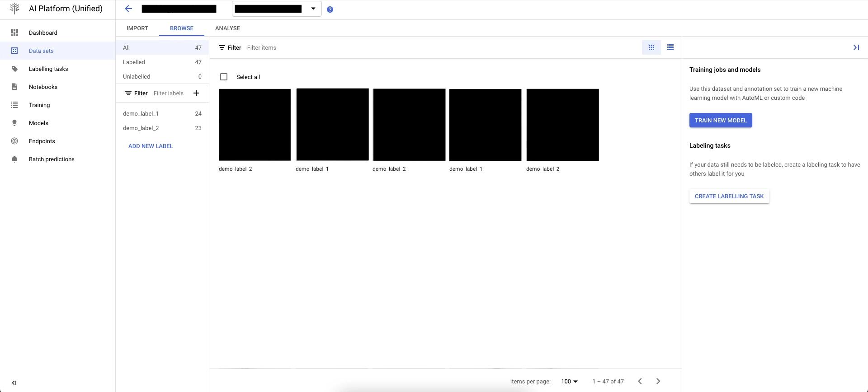868x392 pixels.
Task: Collapse the right side panel
Action: [x=856, y=47]
